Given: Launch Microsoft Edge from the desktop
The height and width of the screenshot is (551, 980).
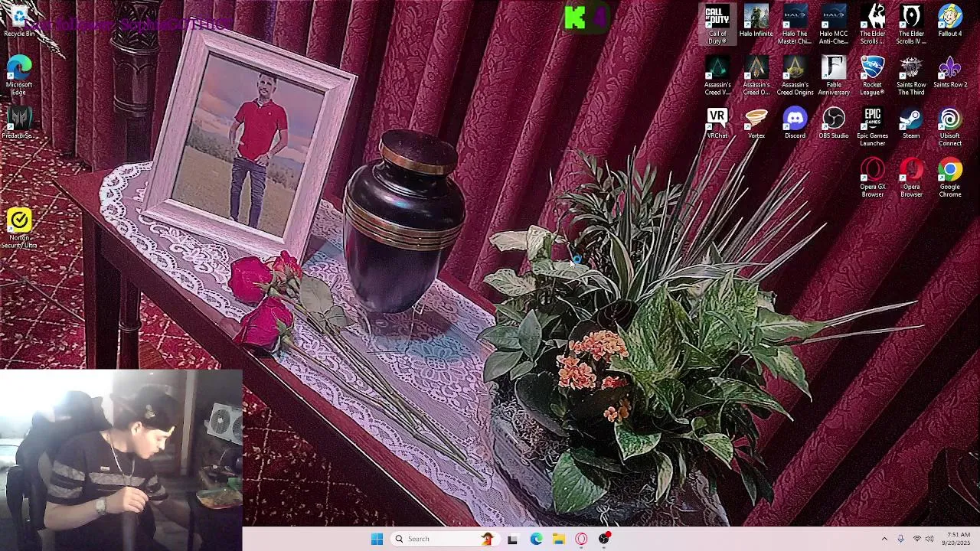Looking at the screenshot, I should (x=19, y=75).
